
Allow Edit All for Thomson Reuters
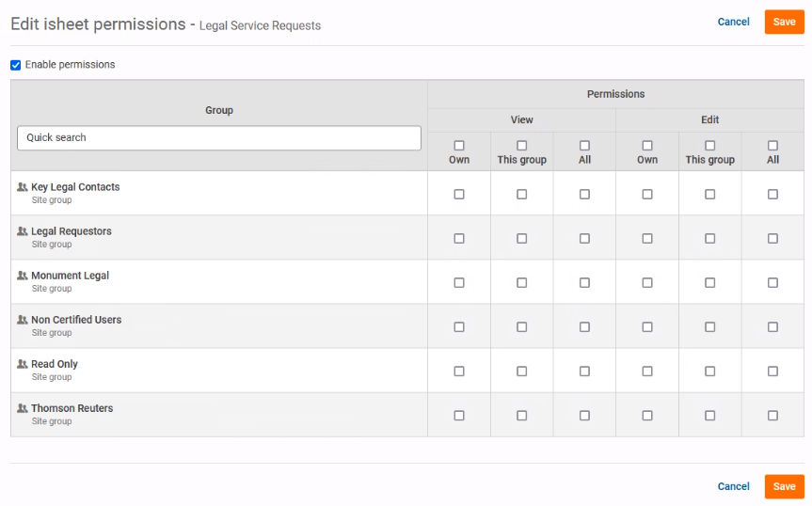click(x=772, y=416)
